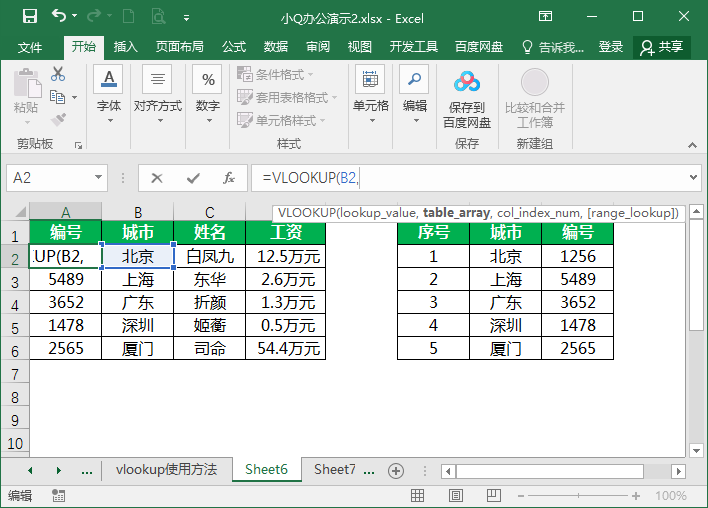The height and width of the screenshot is (508, 708).
Task: Click the vertical scrollbar up arrow
Action: [x=696, y=211]
